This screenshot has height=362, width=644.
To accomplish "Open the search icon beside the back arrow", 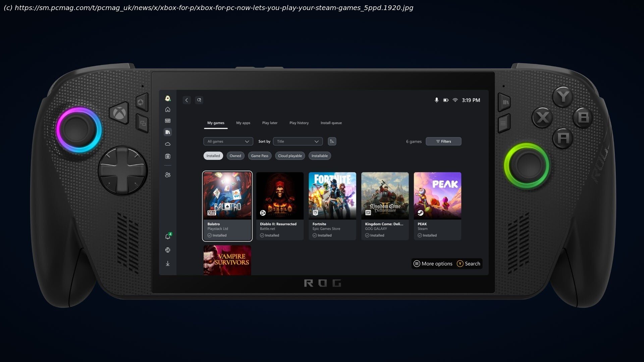I will tap(199, 100).
